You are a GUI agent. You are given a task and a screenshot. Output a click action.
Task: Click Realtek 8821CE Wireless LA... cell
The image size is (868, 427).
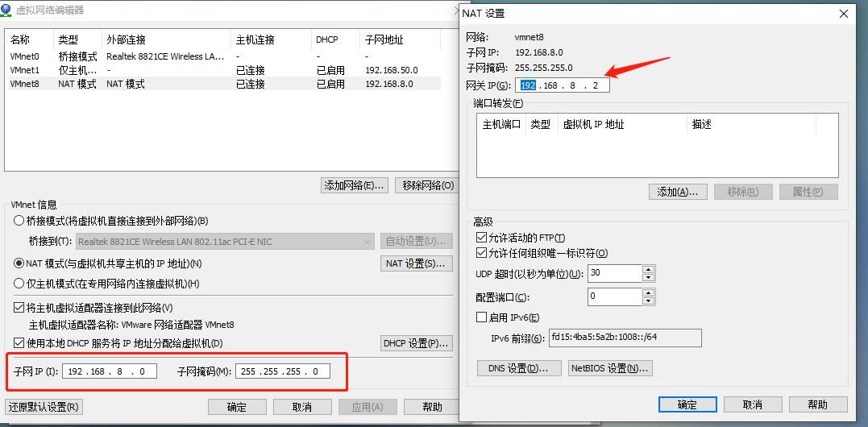165,56
